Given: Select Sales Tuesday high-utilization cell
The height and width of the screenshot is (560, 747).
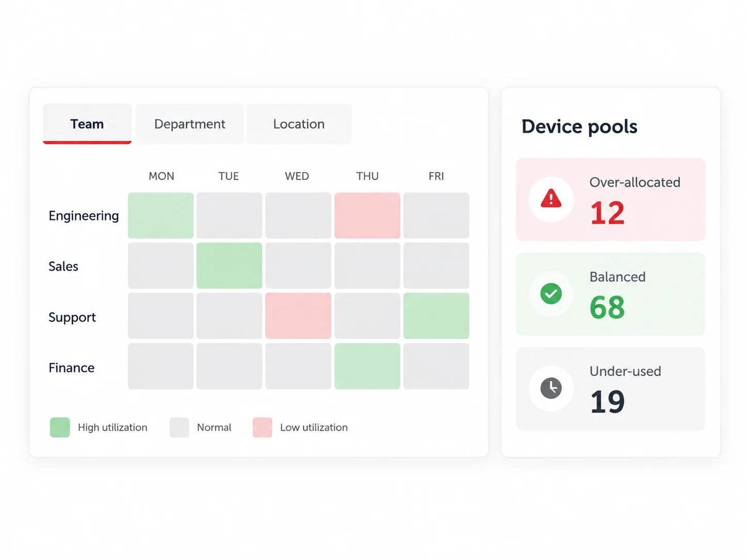Looking at the screenshot, I should tap(229, 266).
